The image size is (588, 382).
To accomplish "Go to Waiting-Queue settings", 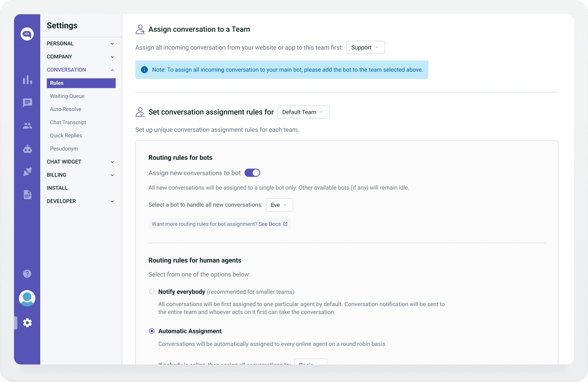I will (67, 96).
